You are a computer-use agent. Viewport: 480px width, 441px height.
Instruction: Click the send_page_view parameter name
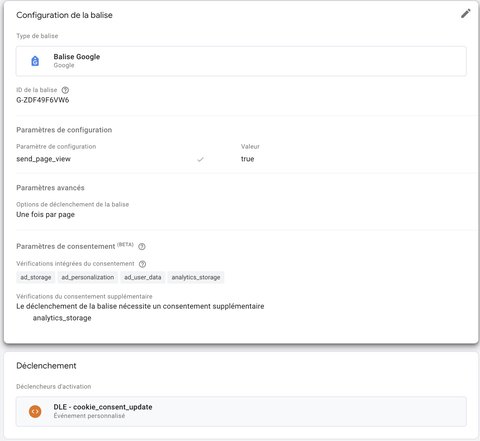43,159
